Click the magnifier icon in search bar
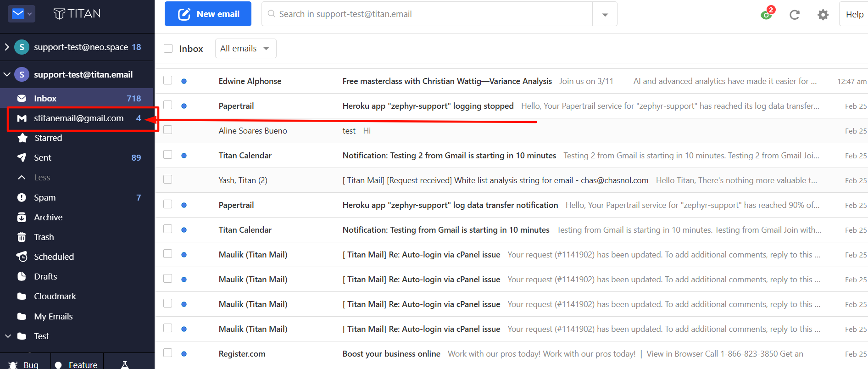This screenshot has height=369, width=868. (272, 14)
